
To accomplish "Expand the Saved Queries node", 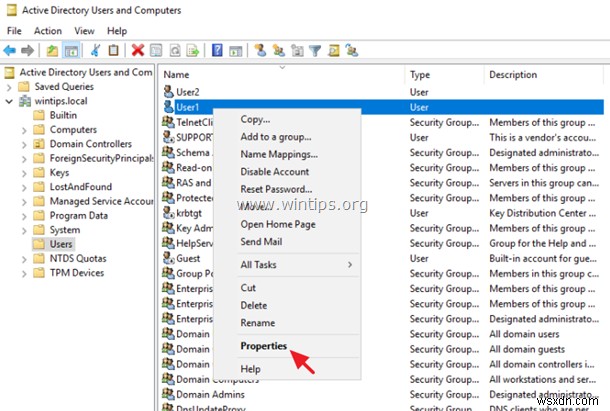I will coord(9,87).
